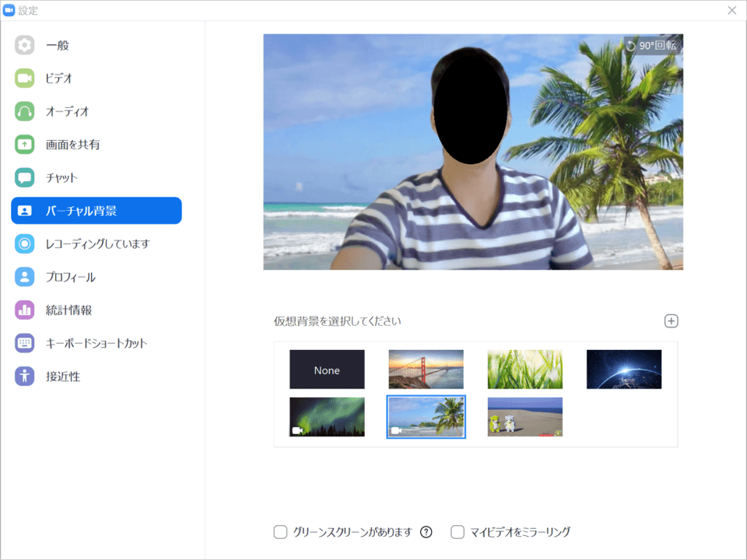The image size is (747, 560).
Task: Pick the Earth from space background
Action: coord(623,369)
